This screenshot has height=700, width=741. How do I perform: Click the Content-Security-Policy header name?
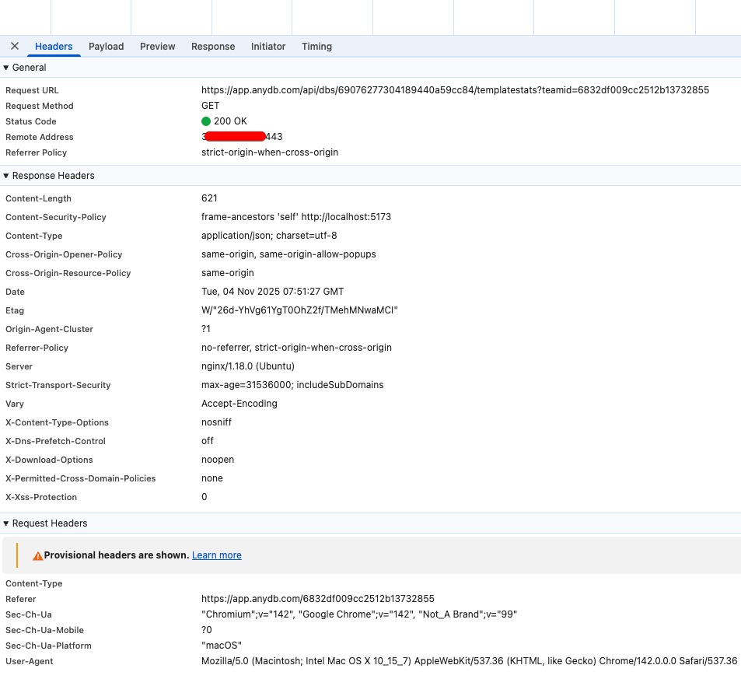coord(56,217)
